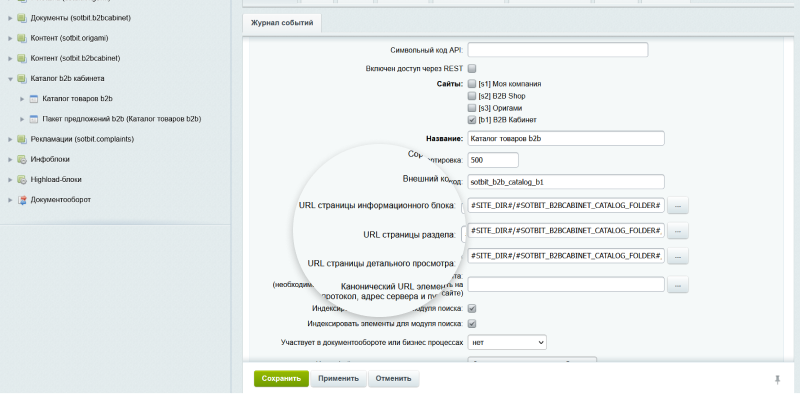800x394 pixels.
Task: Open Highload-блоки in the left tree
Action: coord(56,180)
